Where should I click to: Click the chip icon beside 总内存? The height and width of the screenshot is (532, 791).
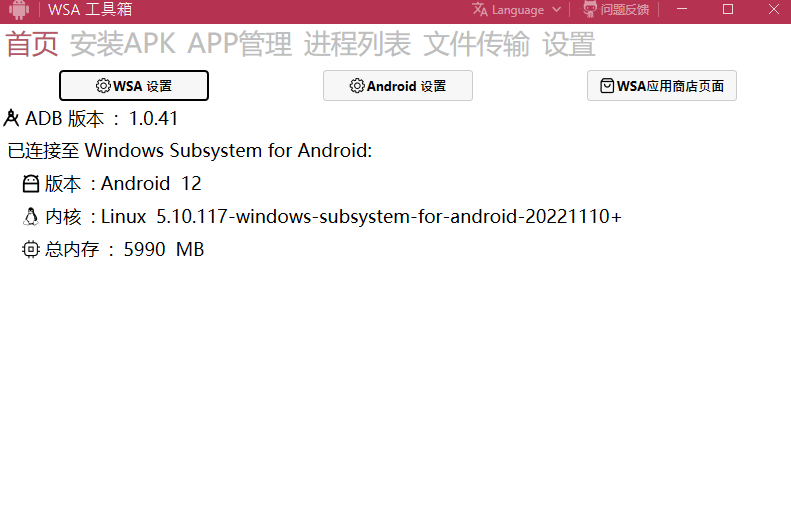[31, 249]
